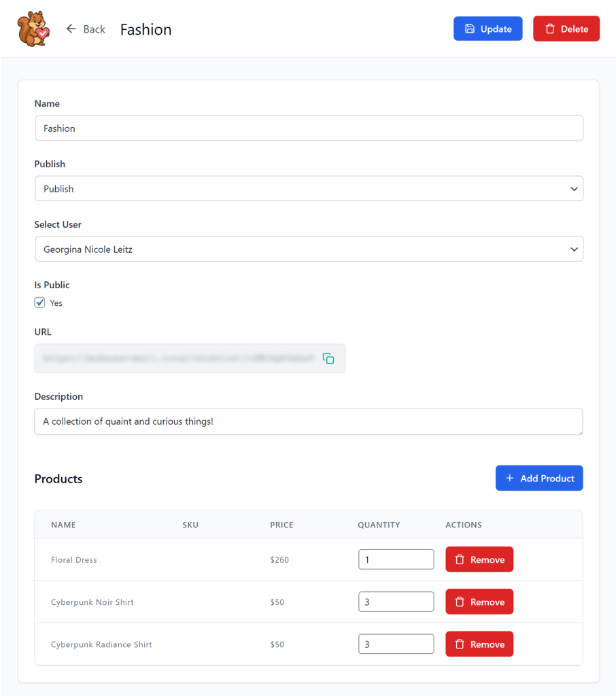Image resolution: width=616 pixels, height=696 pixels.
Task: Click the quantity field for Floral Dress
Action: 396,559
